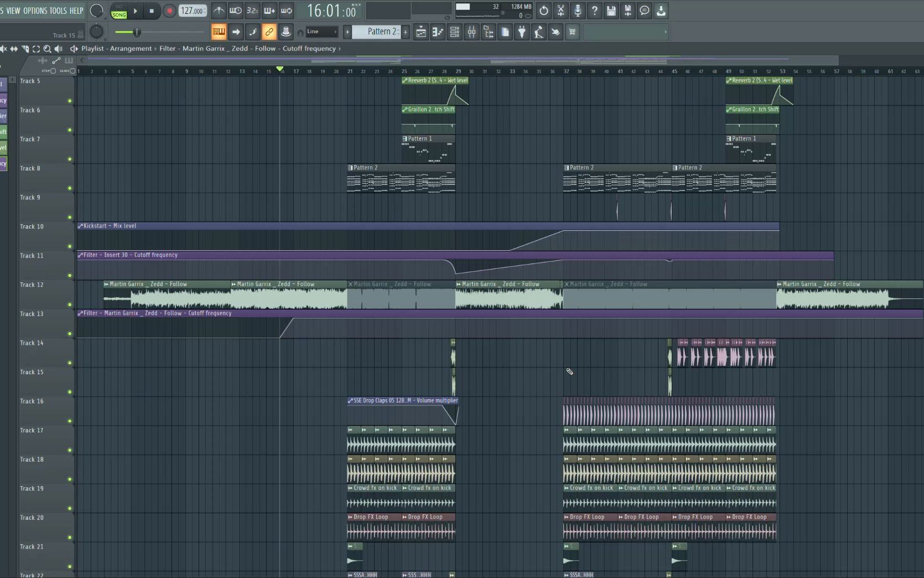924x578 pixels.
Task: Click the arrow left of Pattern 2
Action: coord(347,32)
